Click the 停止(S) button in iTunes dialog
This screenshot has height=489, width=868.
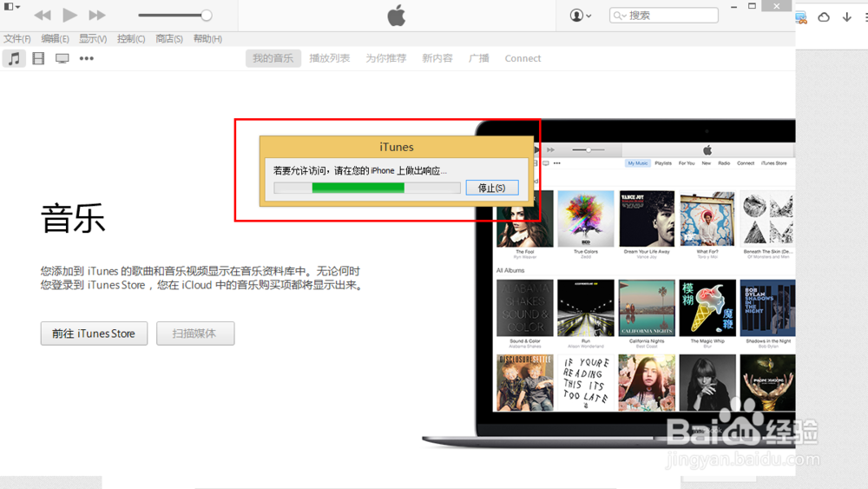[491, 188]
